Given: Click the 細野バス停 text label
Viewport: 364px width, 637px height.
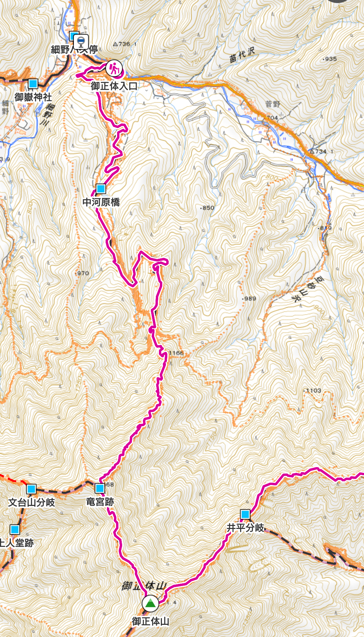Looking at the screenshot, I should point(74,50).
